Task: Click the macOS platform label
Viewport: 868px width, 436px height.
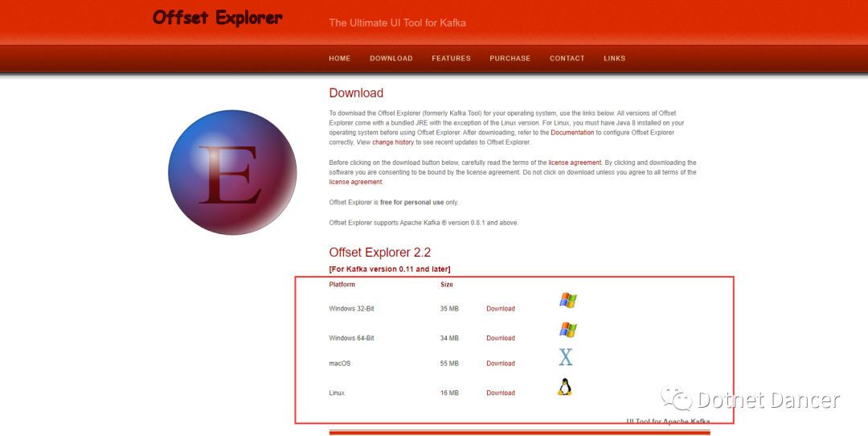Action: [x=340, y=364]
